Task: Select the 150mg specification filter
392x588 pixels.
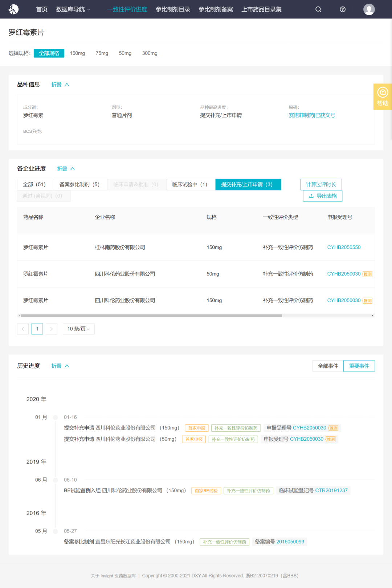Action: click(77, 53)
